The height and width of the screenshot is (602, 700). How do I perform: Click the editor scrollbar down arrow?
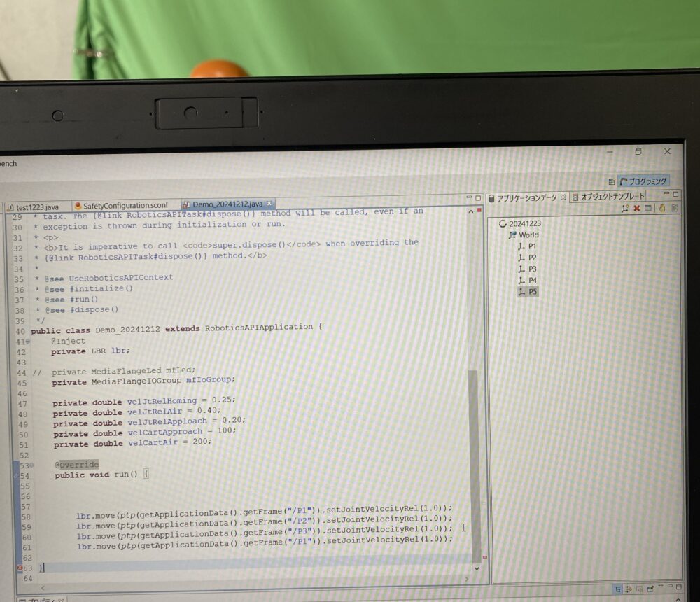tap(477, 568)
